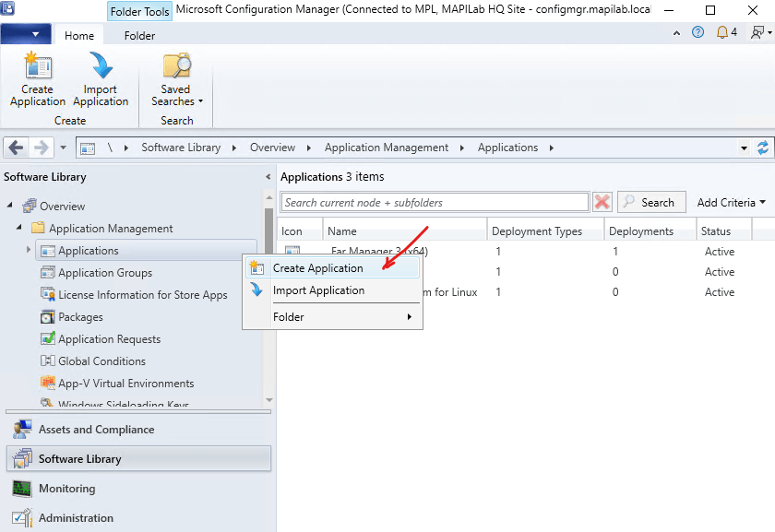
Task: Collapse the Application Management tree node
Action: tap(18, 227)
